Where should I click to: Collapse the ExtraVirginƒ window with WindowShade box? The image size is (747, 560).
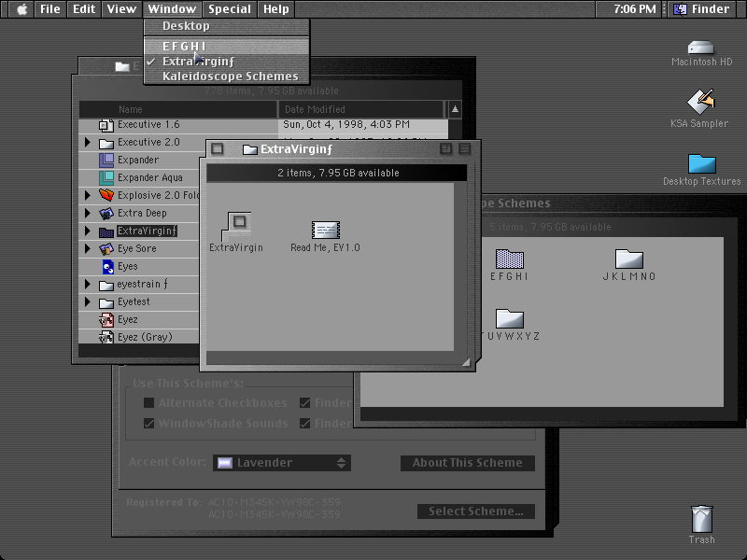(x=464, y=149)
